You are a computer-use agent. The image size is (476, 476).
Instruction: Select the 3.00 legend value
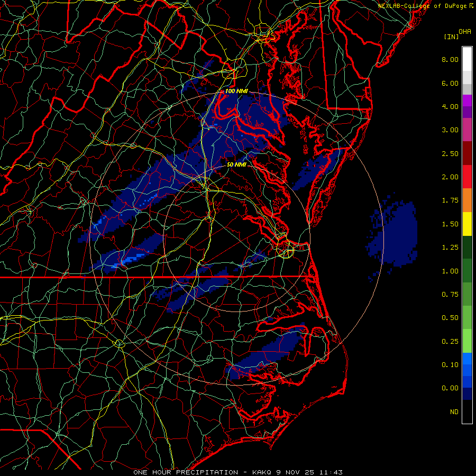(450, 130)
